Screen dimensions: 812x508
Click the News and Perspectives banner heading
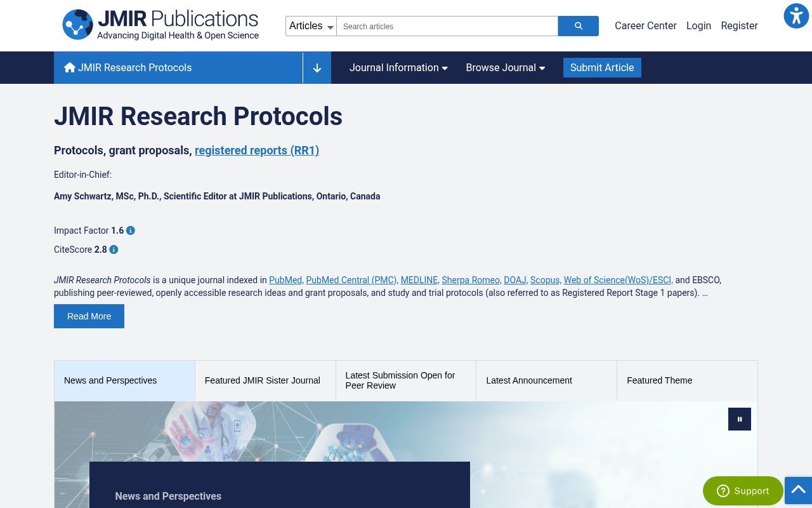168,497
